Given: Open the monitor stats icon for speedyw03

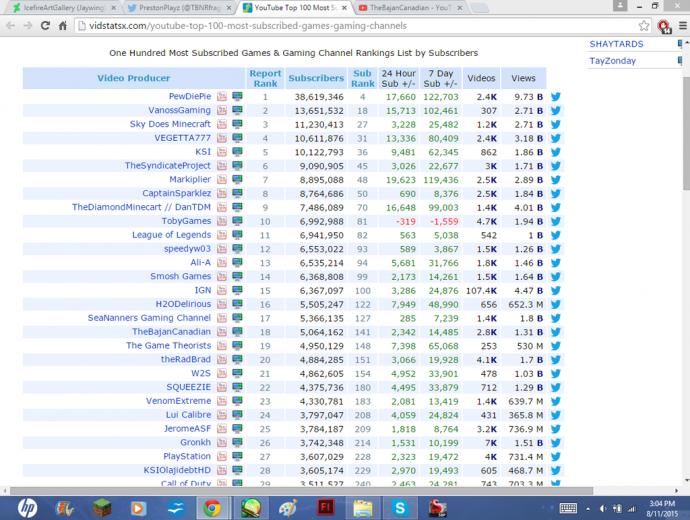Looking at the screenshot, I should point(237,249).
